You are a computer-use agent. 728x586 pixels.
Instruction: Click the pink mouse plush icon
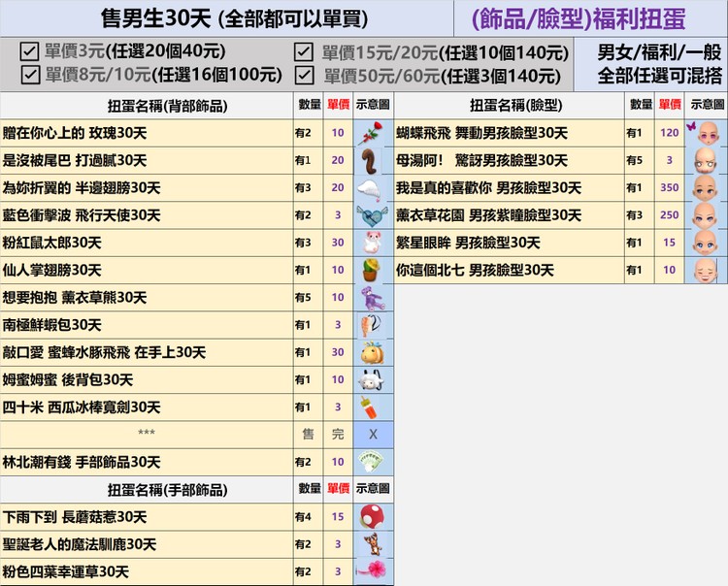pos(373,243)
